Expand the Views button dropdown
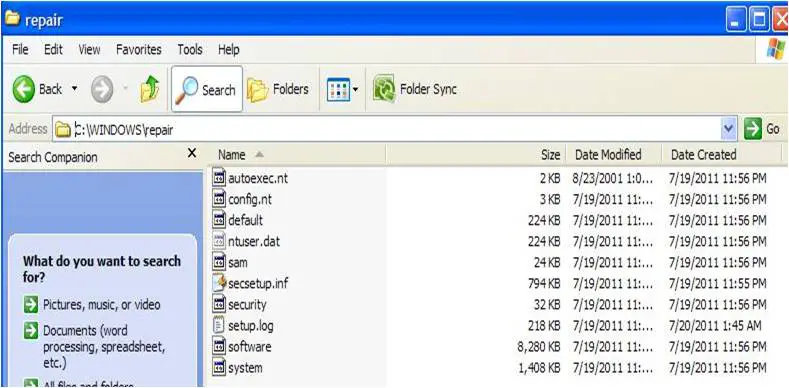The height and width of the screenshot is (388, 789). pyautogui.click(x=355, y=90)
